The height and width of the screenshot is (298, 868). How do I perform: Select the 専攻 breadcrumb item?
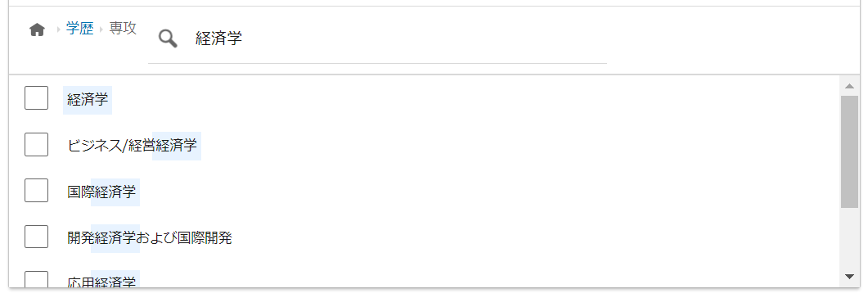click(x=123, y=29)
